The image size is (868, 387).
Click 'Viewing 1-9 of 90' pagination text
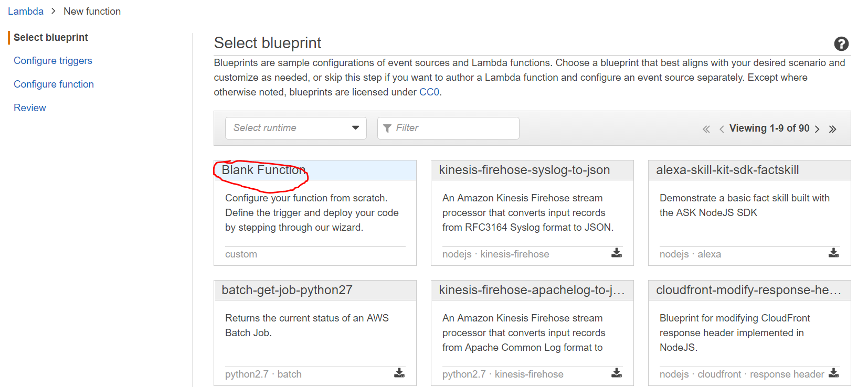(x=769, y=128)
